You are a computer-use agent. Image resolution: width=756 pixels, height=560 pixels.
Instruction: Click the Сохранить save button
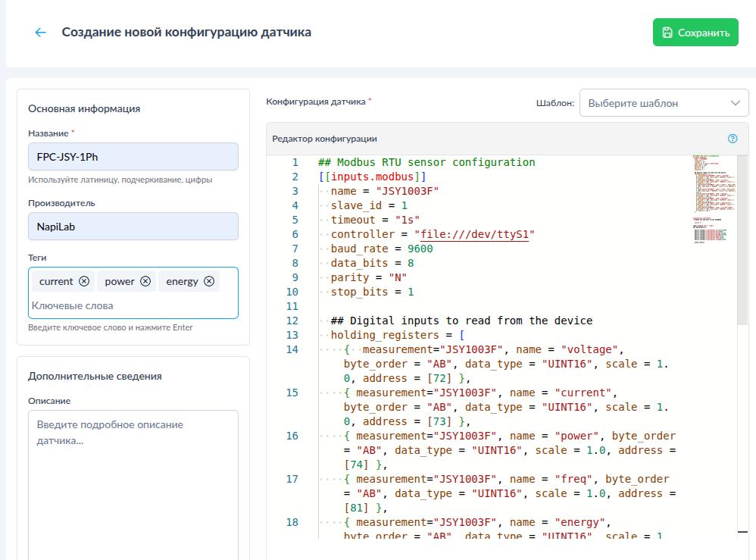coord(695,33)
